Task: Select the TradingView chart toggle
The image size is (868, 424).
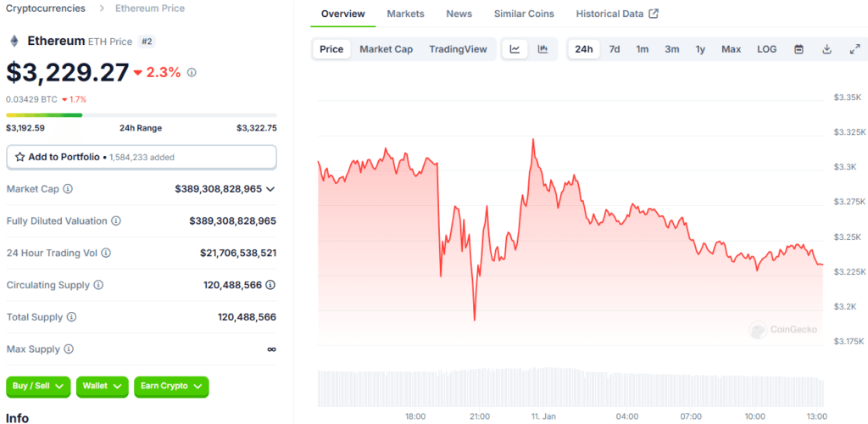Action: 459,49
